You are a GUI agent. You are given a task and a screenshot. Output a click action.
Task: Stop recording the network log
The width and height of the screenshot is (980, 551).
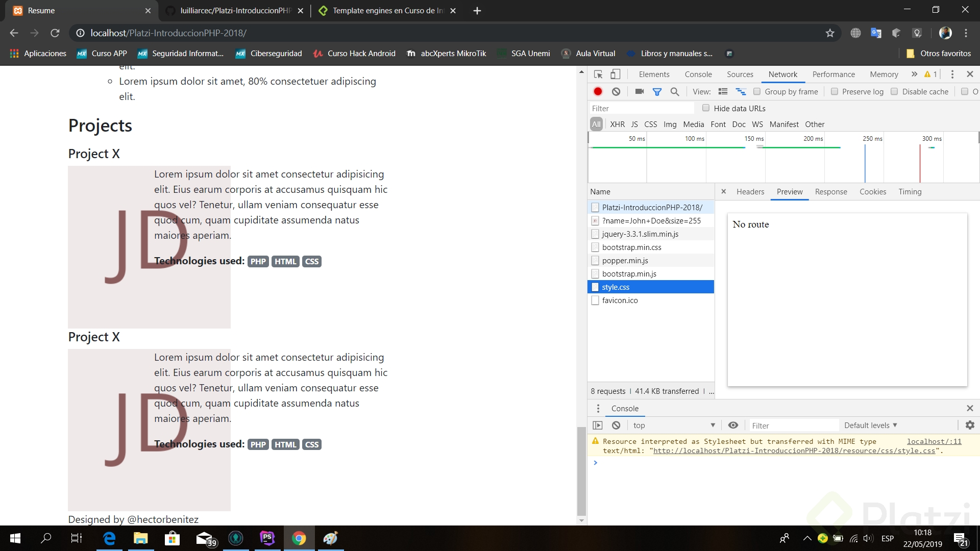(x=598, y=92)
